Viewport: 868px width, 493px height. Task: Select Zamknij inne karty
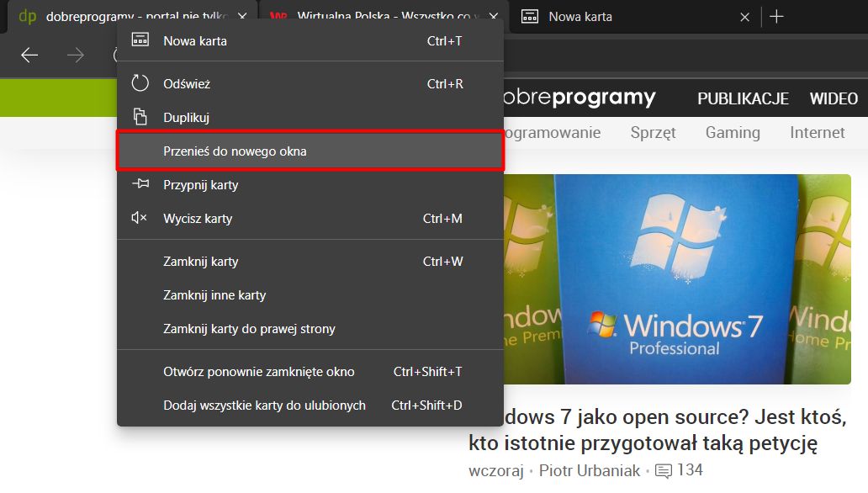[x=310, y=295]
